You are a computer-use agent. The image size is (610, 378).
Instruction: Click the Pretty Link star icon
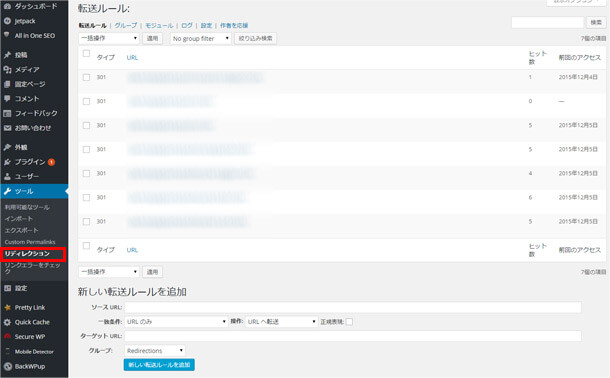tap(7, 307)
